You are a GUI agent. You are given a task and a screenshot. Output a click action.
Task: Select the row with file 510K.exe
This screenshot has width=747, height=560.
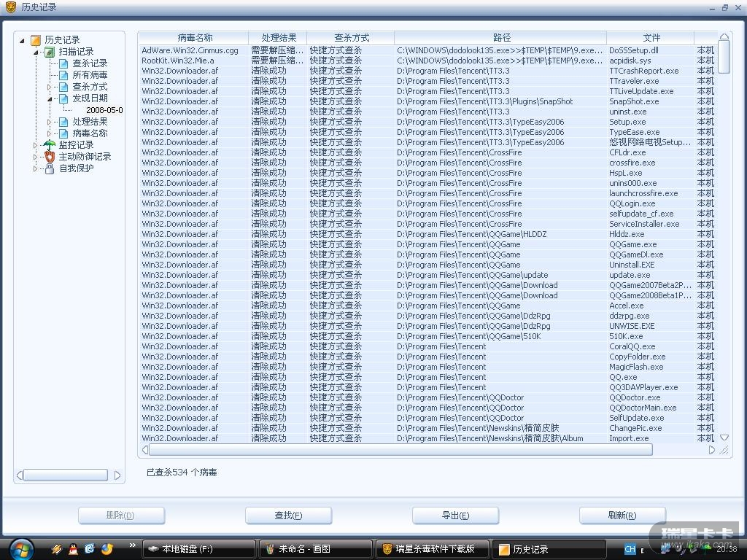pos(427,336)
